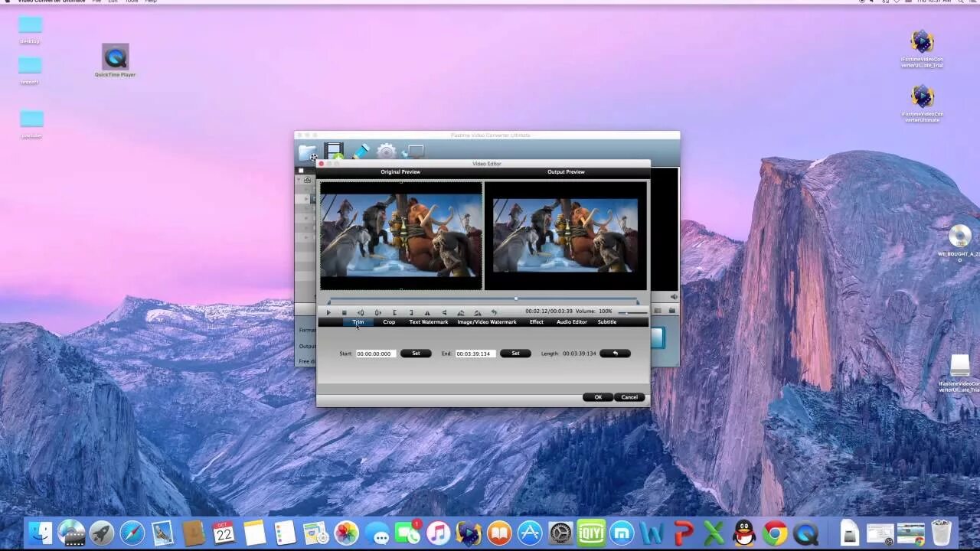Play the video in the Video Editor
The height and width of the screenshot is (551, 980).
pos(328,312)
